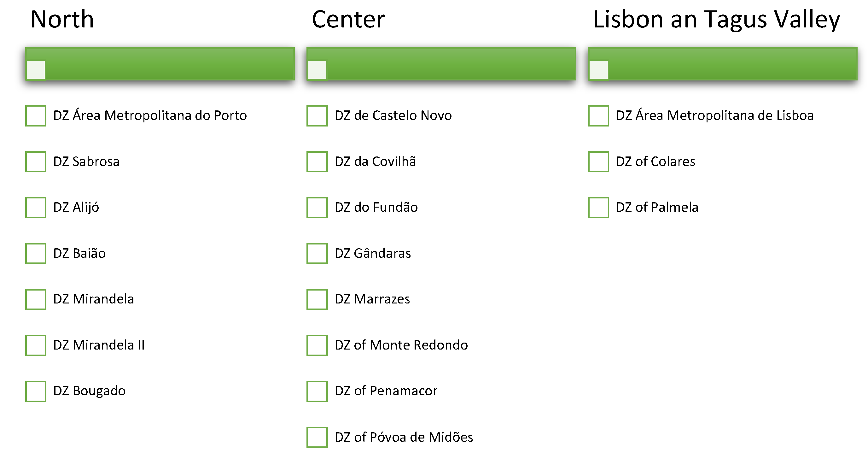868x459 pixels.
Task: Check the DZ de Castelo Novo box
Action: click(x=317, y=116)
